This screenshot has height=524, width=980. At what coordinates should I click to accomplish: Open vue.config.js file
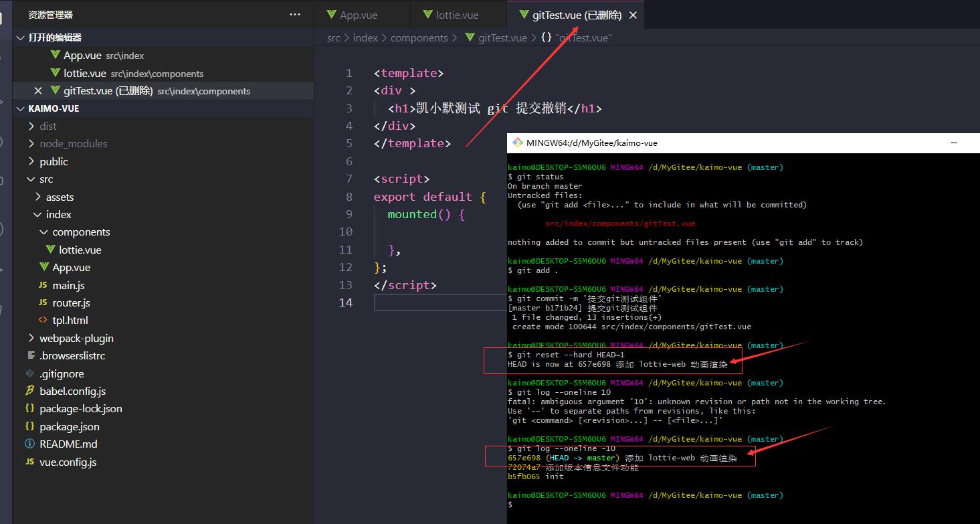[163, 462]
